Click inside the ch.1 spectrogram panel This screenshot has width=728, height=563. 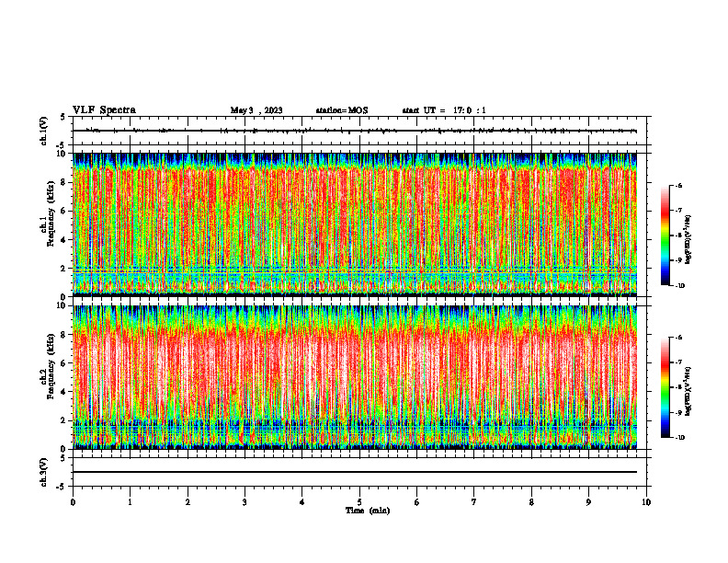pyautogui.click(x=355, y=224)
